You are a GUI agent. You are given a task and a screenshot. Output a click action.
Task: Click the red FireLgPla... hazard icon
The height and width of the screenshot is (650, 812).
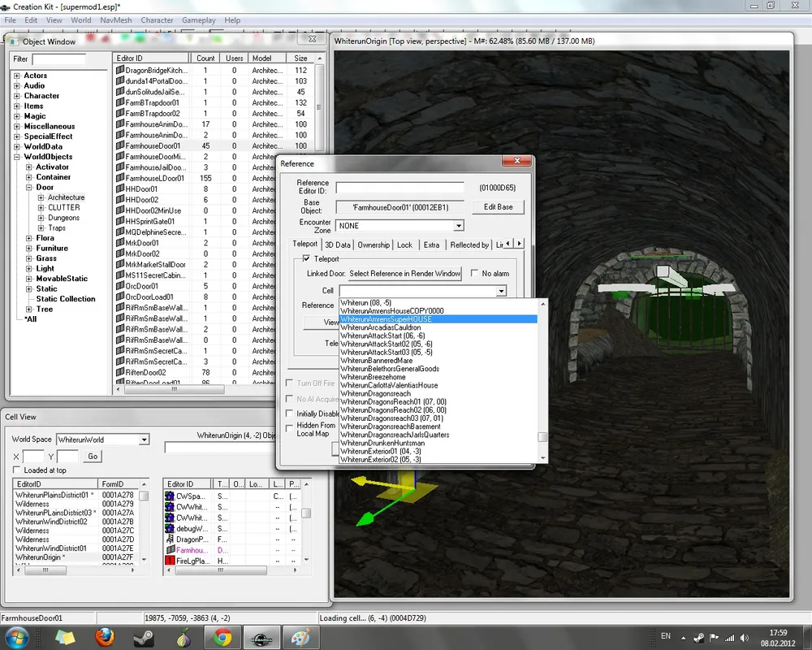pos(170,561)
